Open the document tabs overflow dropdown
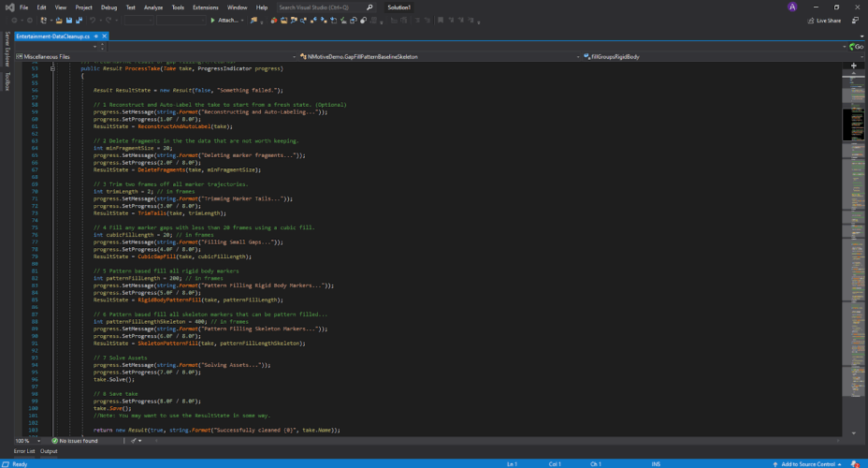Screen dimensions: 868x468 (861, 37)
